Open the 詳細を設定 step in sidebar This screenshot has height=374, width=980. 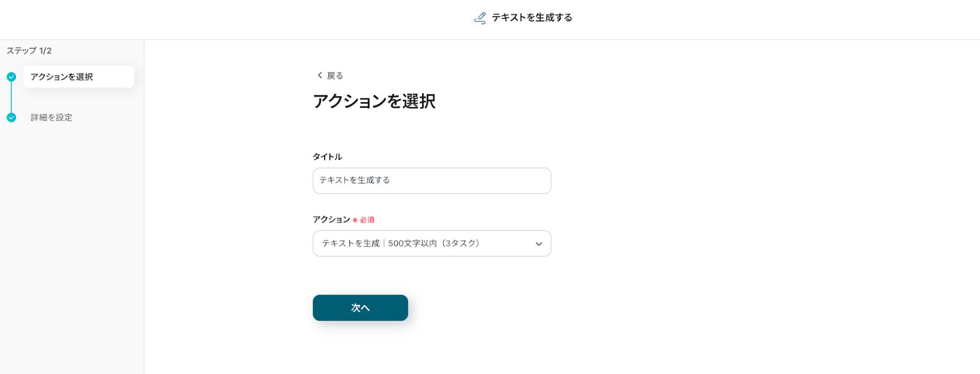pos(51,118)
